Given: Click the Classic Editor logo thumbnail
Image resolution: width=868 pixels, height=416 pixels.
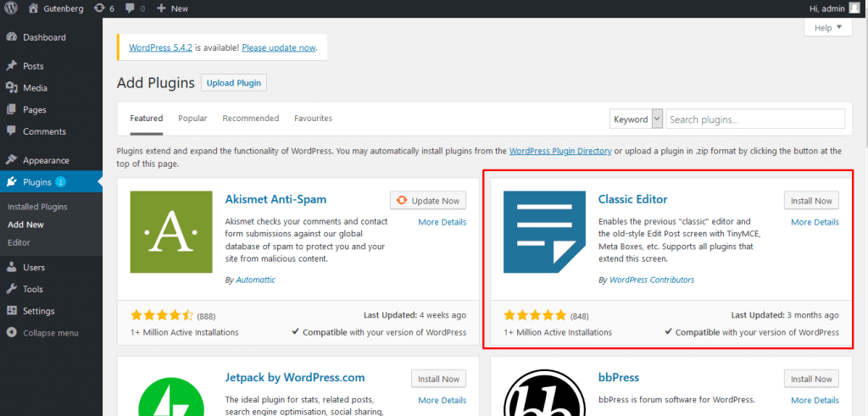Looking at the screenshot, I should tap(544, 232).
